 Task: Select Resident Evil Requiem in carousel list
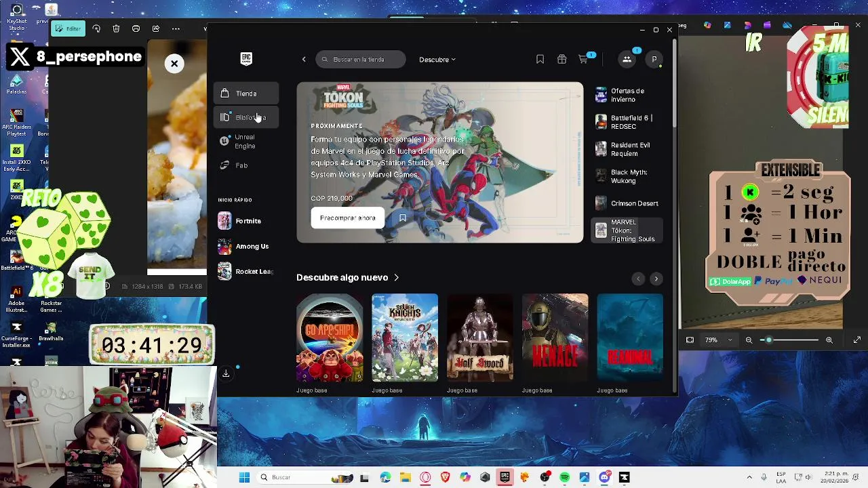click(x=627, y=149)
